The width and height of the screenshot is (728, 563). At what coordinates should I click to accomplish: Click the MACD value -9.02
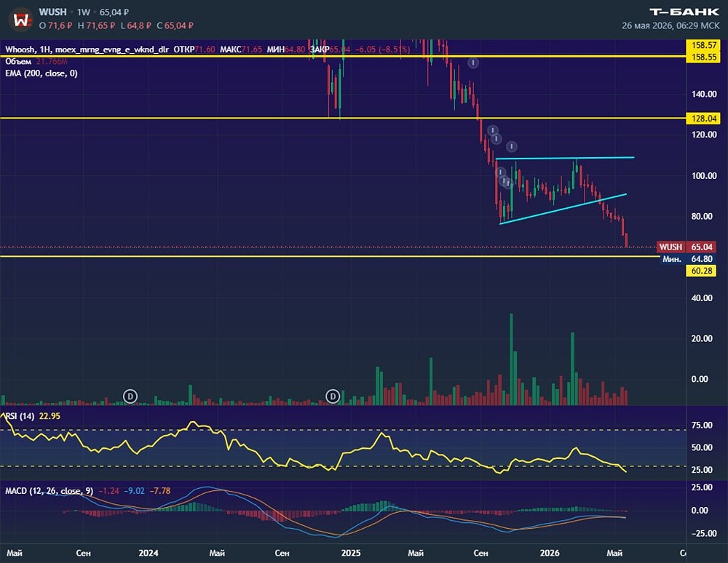[x=134, y=491]
